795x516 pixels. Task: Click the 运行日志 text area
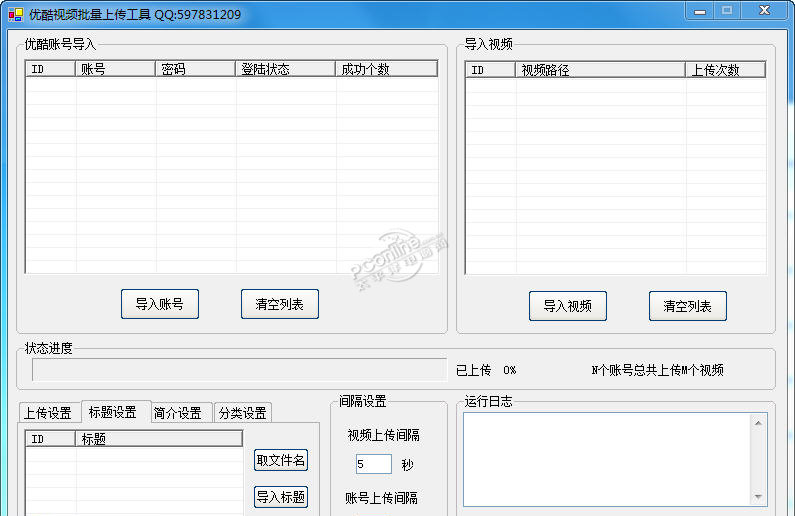606,460
